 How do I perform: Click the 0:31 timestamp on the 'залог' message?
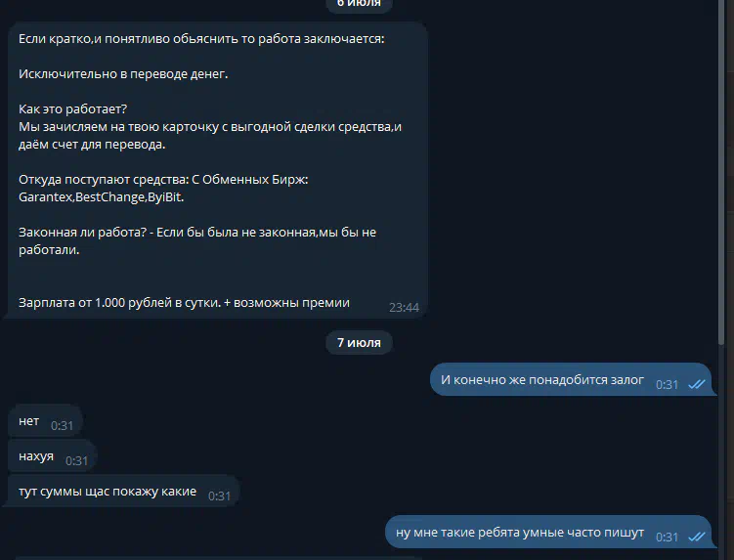click(x=667, y=384)
